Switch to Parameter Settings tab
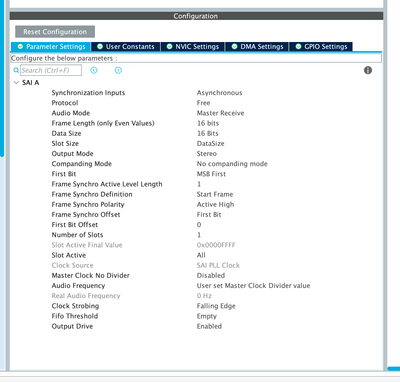400x382 pixels. coord(51,47)
